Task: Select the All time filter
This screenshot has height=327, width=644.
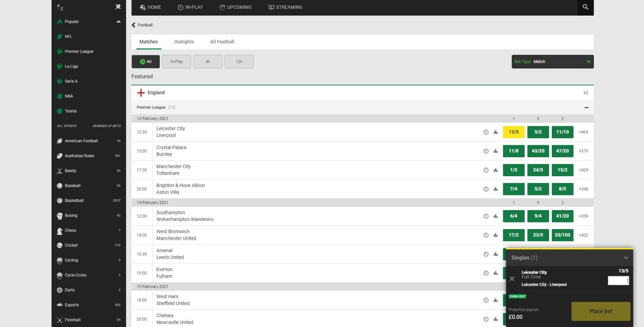Action: [146, 62]
